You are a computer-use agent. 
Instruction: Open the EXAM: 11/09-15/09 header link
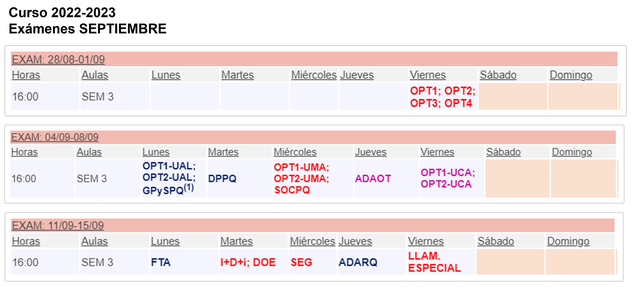58,225
